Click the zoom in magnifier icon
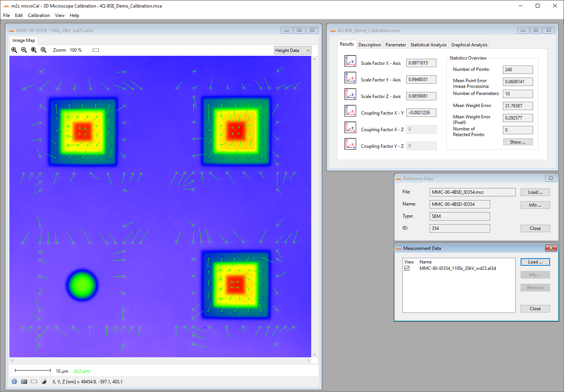 click(x=14, y=50)
